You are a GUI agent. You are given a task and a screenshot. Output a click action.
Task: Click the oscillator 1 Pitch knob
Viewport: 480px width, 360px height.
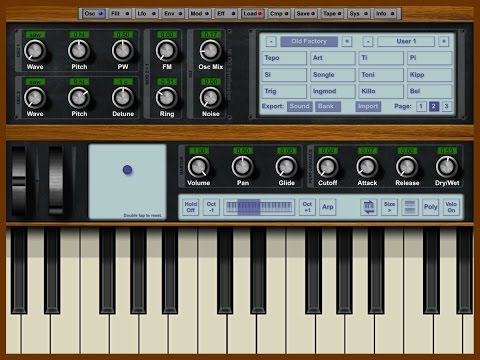pyautogui.click(x=79, y=50)
